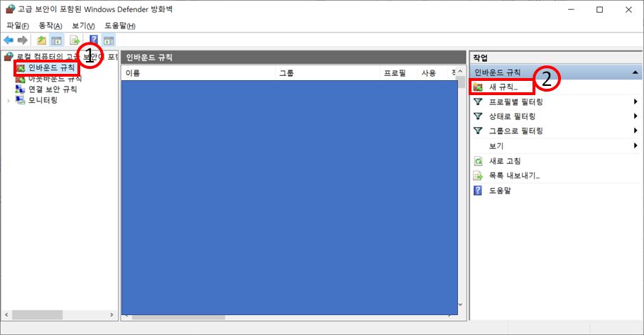The width and height of the screenshot is (644, 335).
Task: Click 상태로 필터링 action
Action: [512, 116]
